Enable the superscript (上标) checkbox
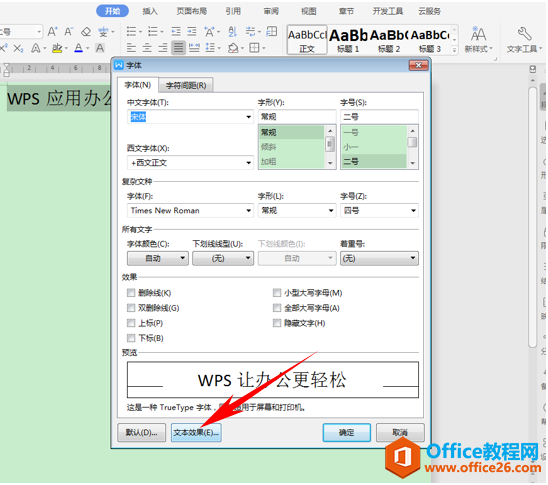 coord(131,323)
